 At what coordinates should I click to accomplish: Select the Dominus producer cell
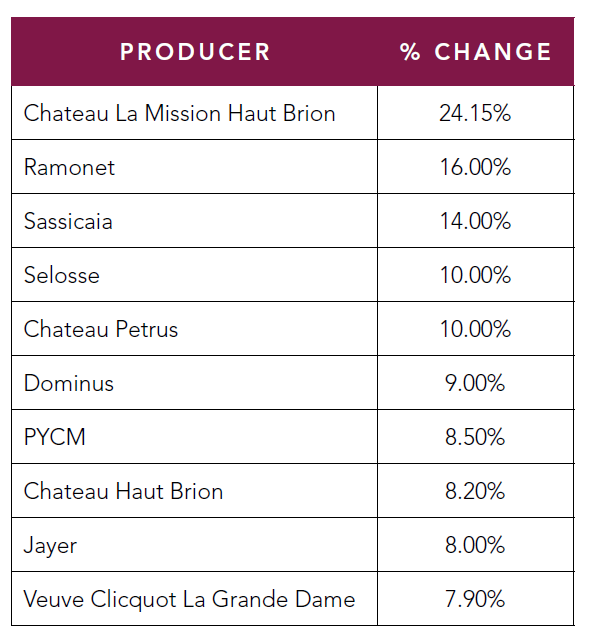[x=69, y=383]
